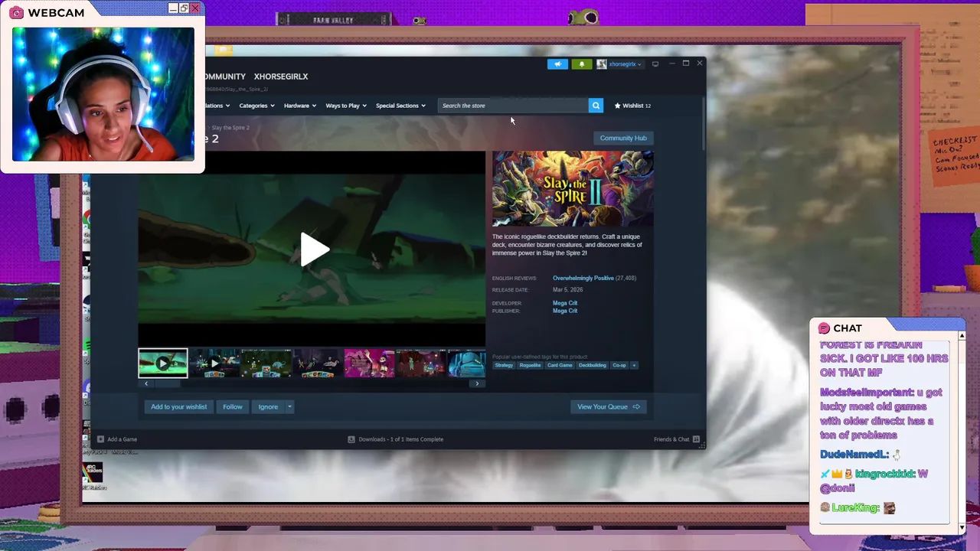Click the Big Picture monitor icon

click(x=655, y=64)
